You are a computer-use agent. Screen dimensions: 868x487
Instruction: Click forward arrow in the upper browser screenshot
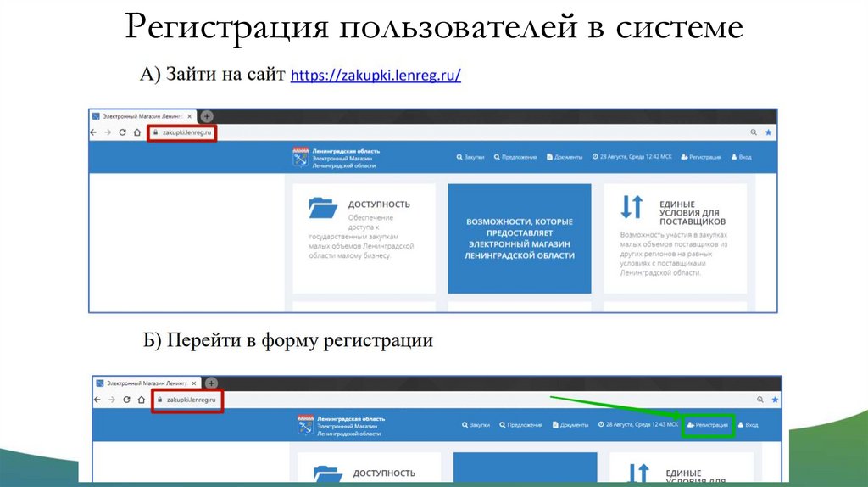coord(108,132)
